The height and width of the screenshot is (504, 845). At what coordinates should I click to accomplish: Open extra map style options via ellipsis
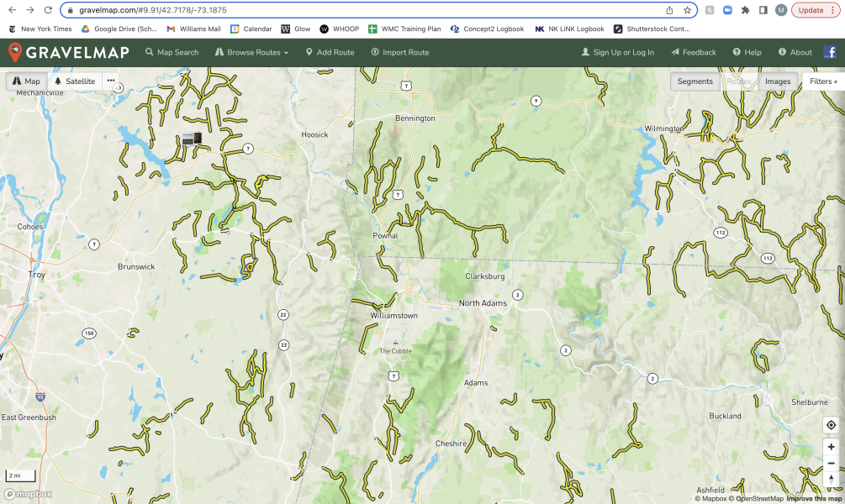click(111, 81)
